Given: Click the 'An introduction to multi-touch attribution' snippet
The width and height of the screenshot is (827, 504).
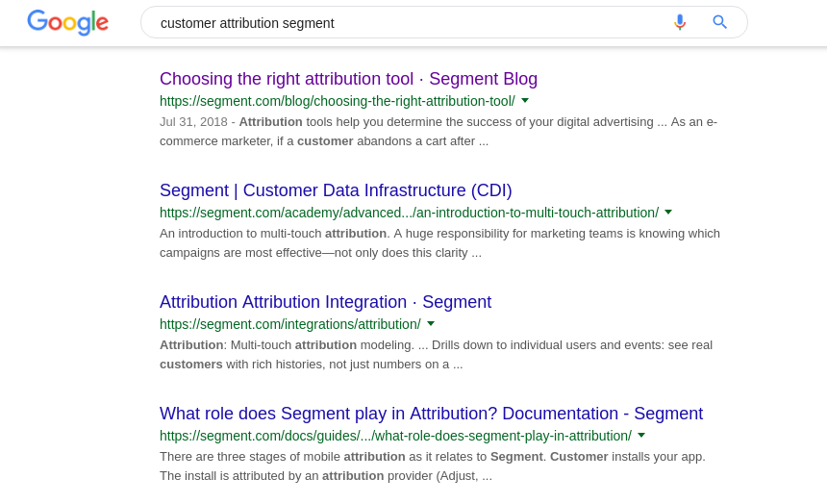Looking at the screenshot, I should pos(439,242).
